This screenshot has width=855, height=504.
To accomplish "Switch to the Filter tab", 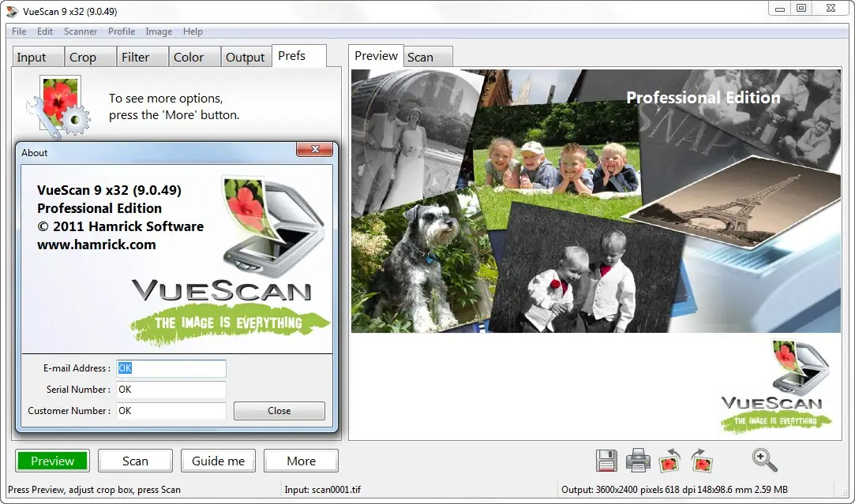I will coord(143,58).
